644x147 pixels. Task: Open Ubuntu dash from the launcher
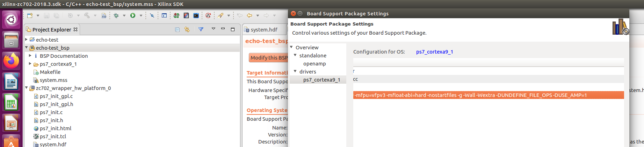pos(11,20)
